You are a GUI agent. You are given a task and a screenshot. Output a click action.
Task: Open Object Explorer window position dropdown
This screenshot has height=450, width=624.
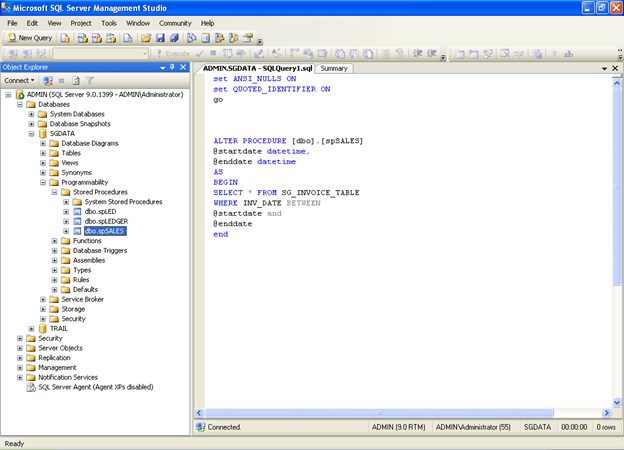(162, 68)
